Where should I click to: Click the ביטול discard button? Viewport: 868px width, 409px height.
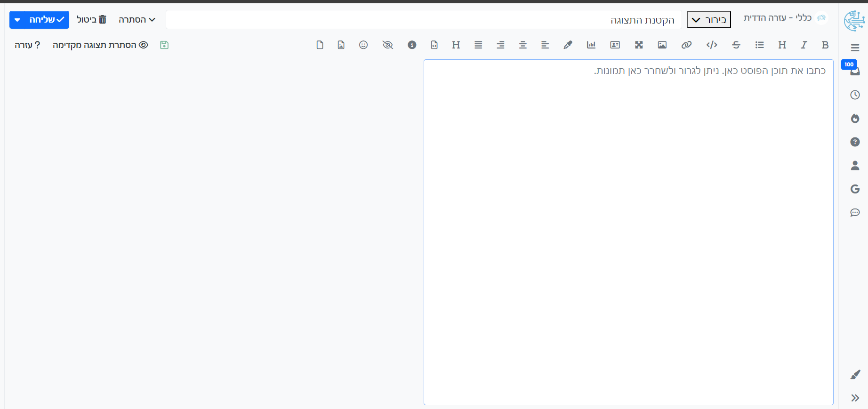click(92, 20)
